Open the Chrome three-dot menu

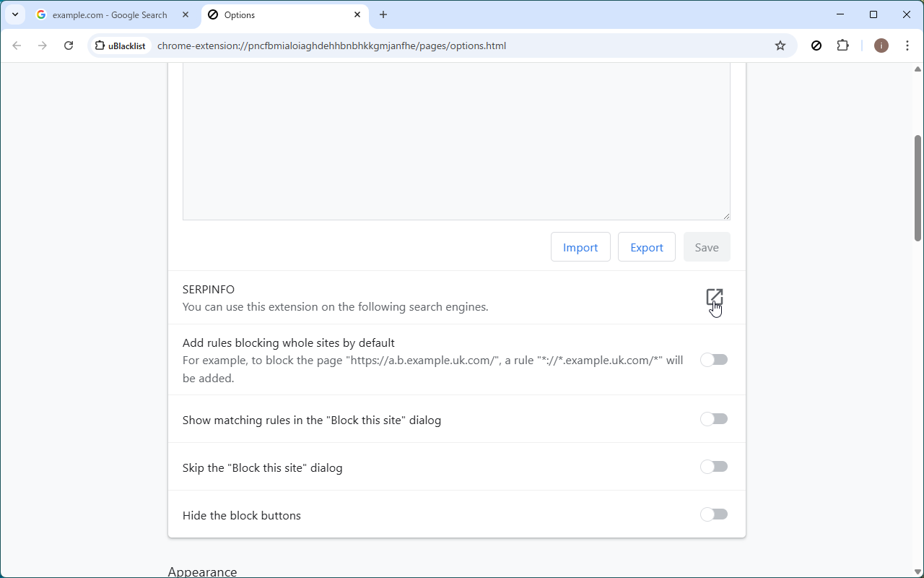click(907, 46)
